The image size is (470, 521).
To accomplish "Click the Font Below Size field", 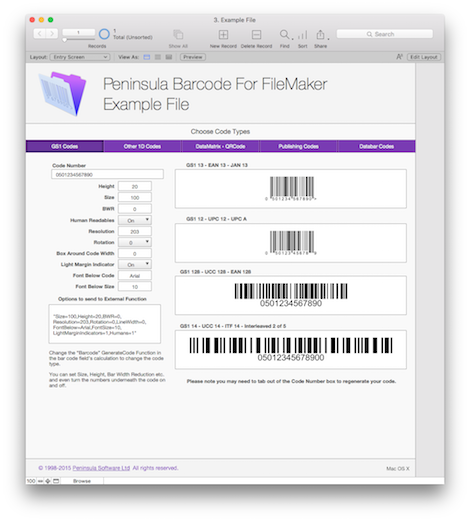I will [135, 286].
